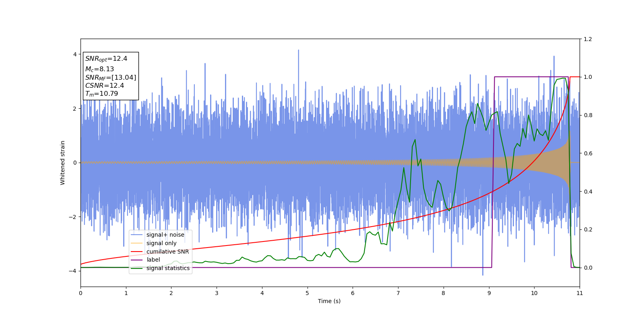
Task: Click x-axis tick label 7
Action: [x=398, y=293]
